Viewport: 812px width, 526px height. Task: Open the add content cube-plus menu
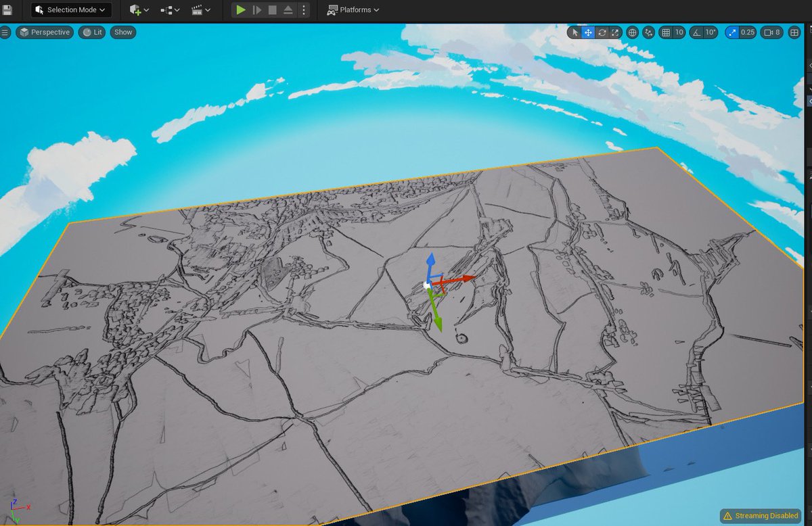point(139,9)
